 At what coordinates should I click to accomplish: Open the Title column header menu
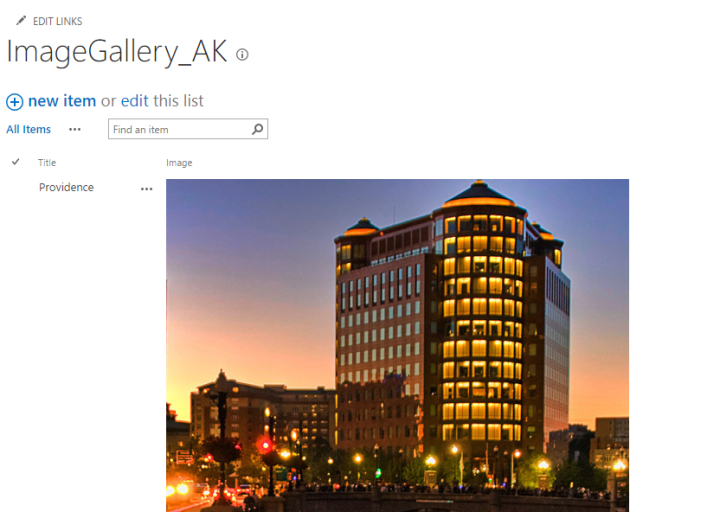point(47,163)
